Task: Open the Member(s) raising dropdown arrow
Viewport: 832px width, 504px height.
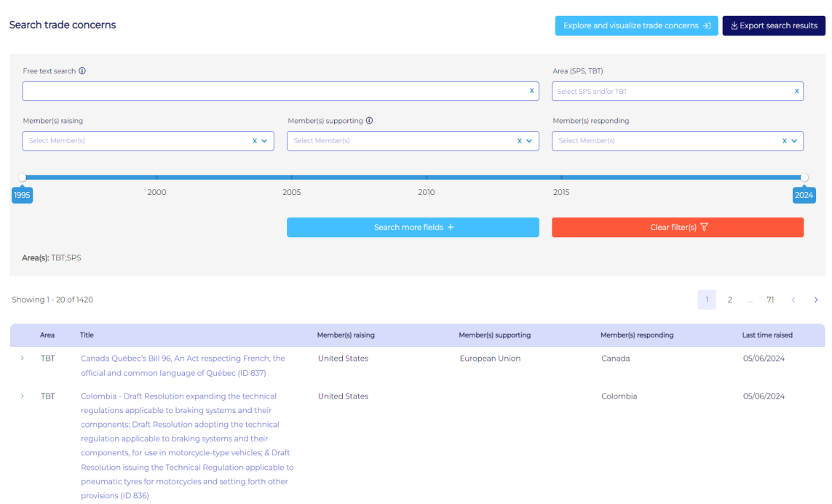Action: (264, 141)
